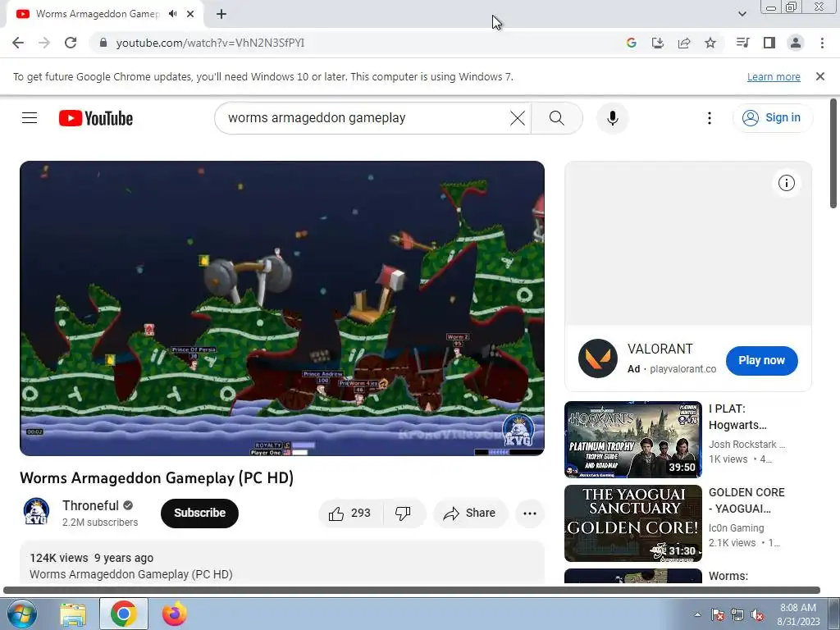Screen dimensions: 840x630
Task: Open the Windows Start menu
Action: point(21,614)
